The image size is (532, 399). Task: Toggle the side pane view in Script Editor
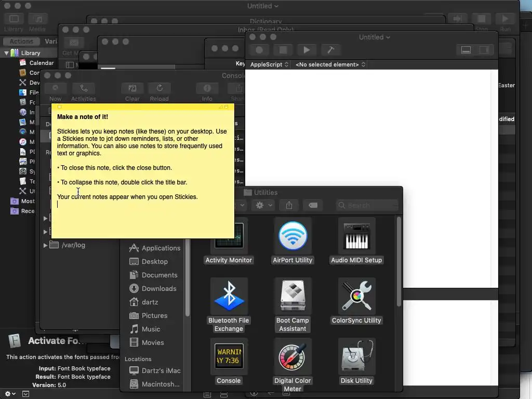(x=484, y=50)
